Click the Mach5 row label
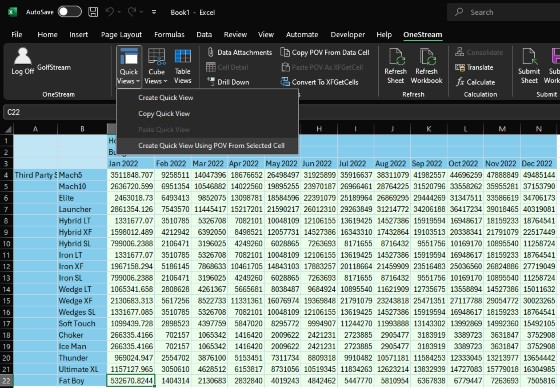Viewport: 560px width, 388px height. tap(82, 175)
